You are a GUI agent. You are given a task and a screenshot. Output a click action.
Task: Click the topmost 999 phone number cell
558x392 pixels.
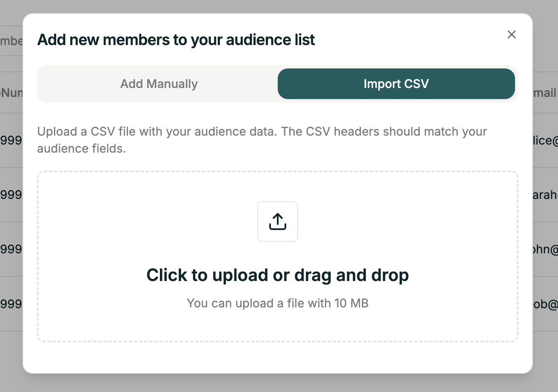(x=11, y=140)
